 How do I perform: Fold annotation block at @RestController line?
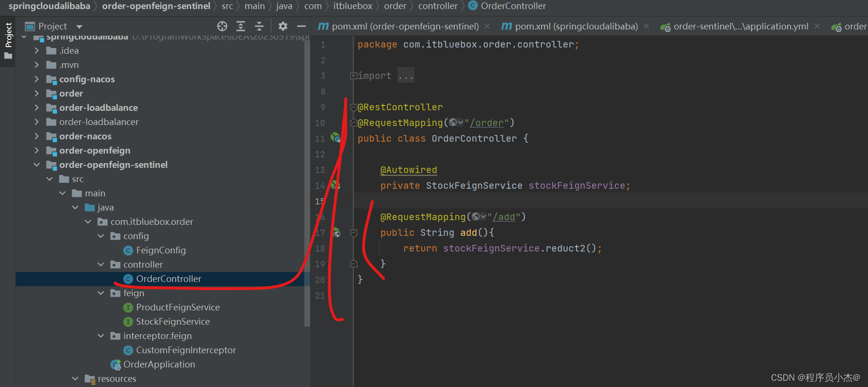point(353,107)
